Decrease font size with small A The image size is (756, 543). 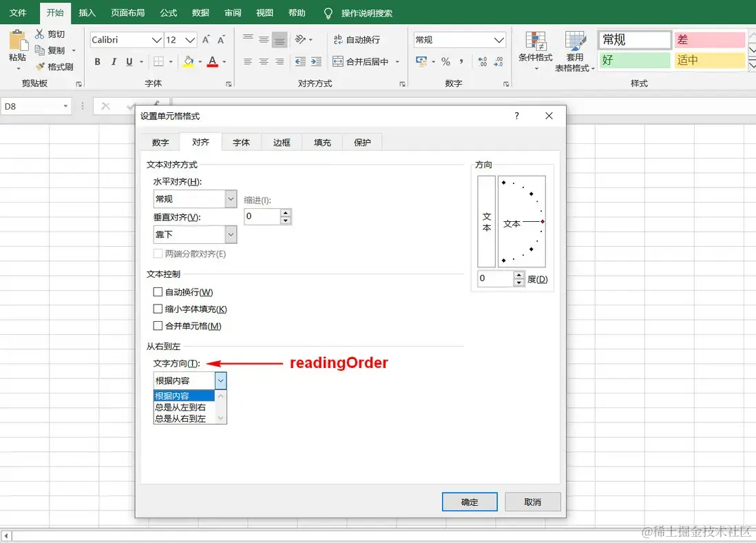(x=221, y=39)
